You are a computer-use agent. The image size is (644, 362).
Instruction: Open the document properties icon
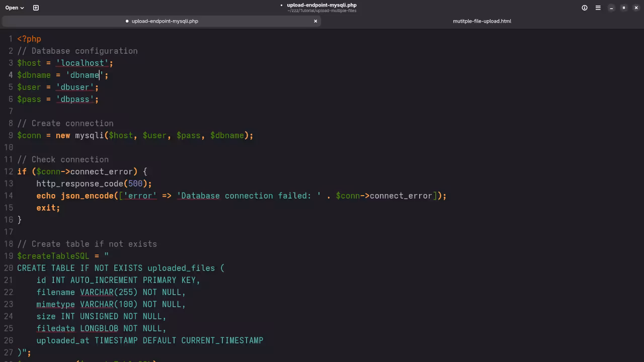pyautogui.click(x=585, y=8)
